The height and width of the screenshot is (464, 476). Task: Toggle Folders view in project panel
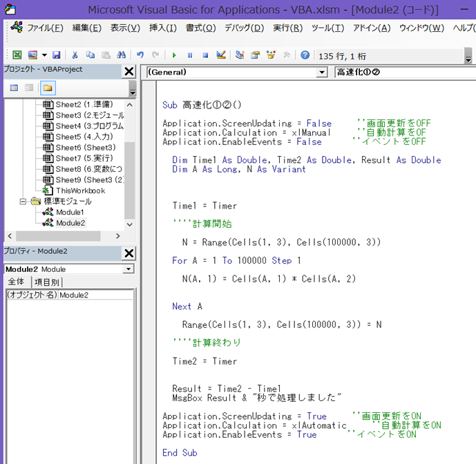[x=48, y=88]
